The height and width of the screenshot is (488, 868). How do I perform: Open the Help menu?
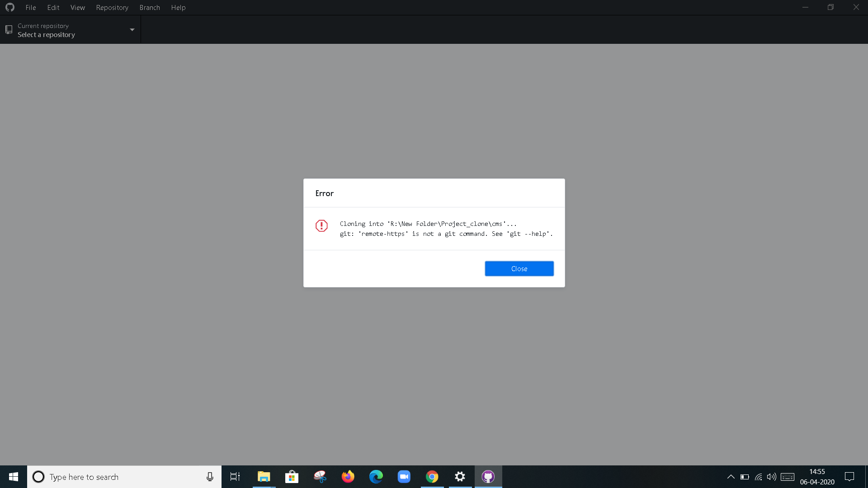coord(178,7)
